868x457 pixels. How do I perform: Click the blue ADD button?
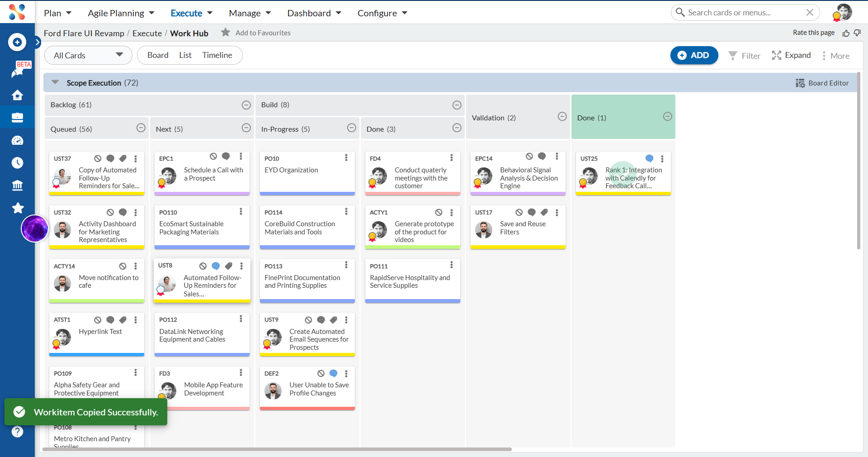click(694, 55)
